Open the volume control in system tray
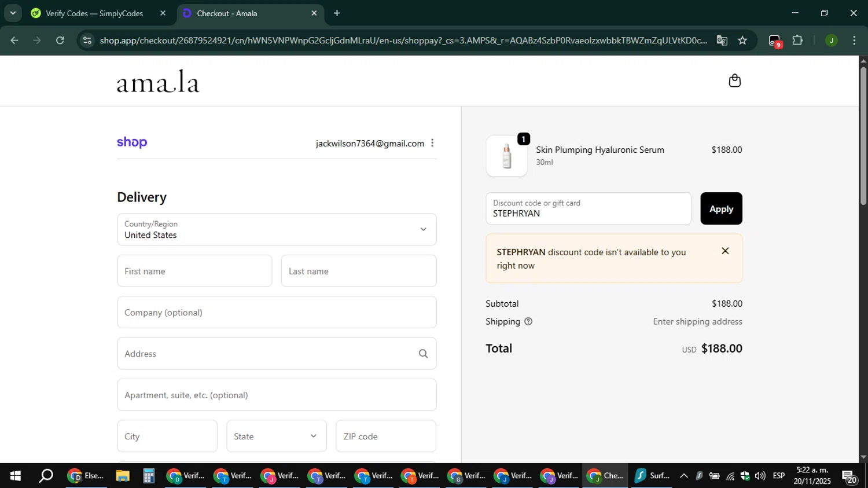 (x=760, y=476)
